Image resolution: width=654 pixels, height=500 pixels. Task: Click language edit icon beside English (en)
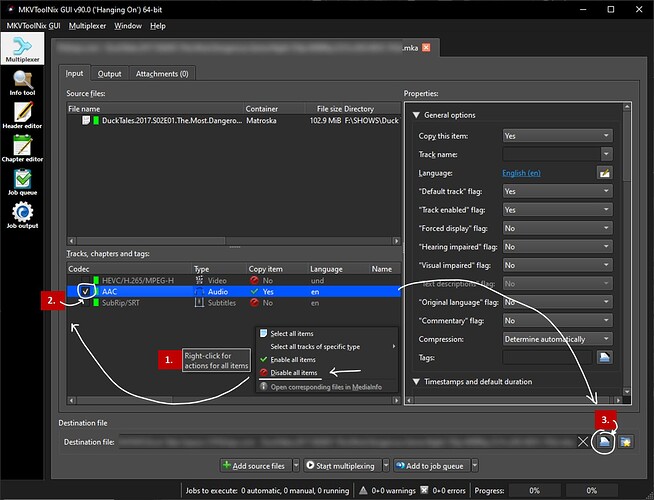click(x=605, y=172)
